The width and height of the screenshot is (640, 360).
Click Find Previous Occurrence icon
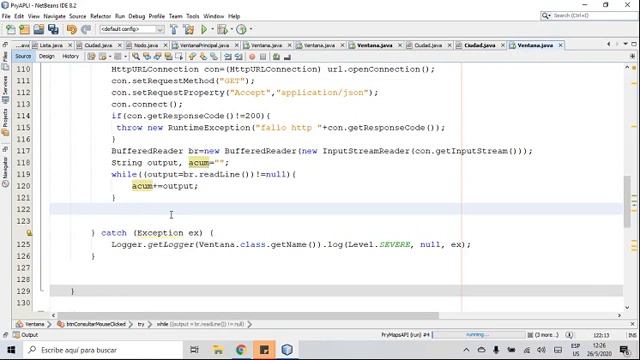(147, 56)
